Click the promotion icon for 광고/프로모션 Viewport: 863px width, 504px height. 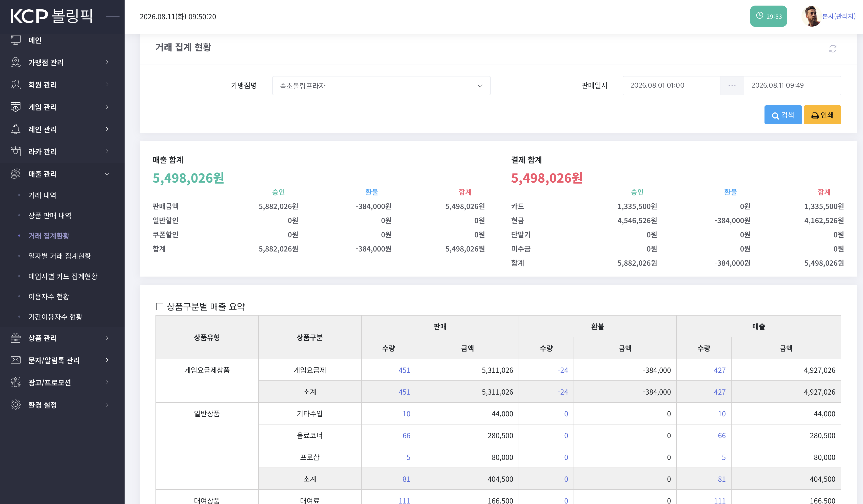click(x=15, y=382)
